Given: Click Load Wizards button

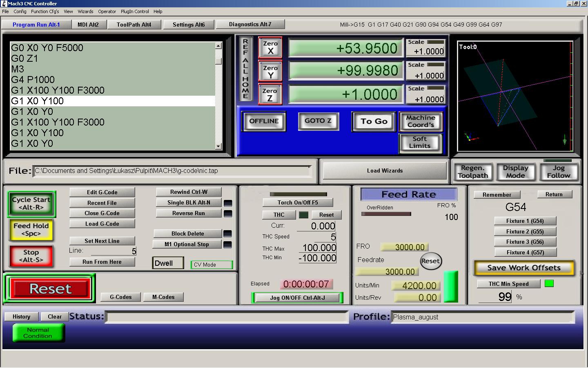Looking at the screenshot, I should (x=385, y=171).
